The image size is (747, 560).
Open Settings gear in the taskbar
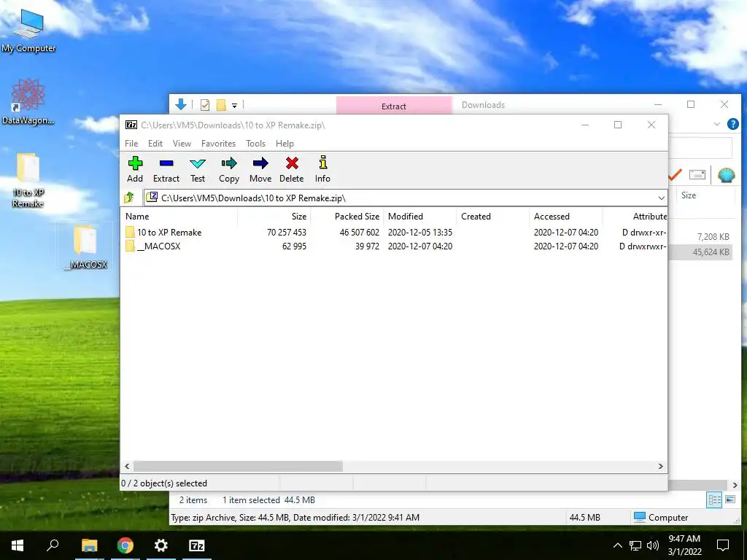[x=161, y=545]
